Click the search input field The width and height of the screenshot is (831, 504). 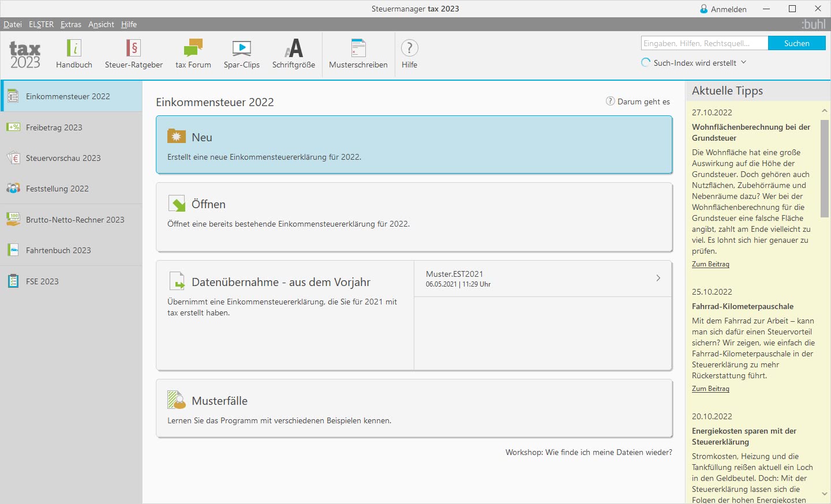click(x=704, y=43)
